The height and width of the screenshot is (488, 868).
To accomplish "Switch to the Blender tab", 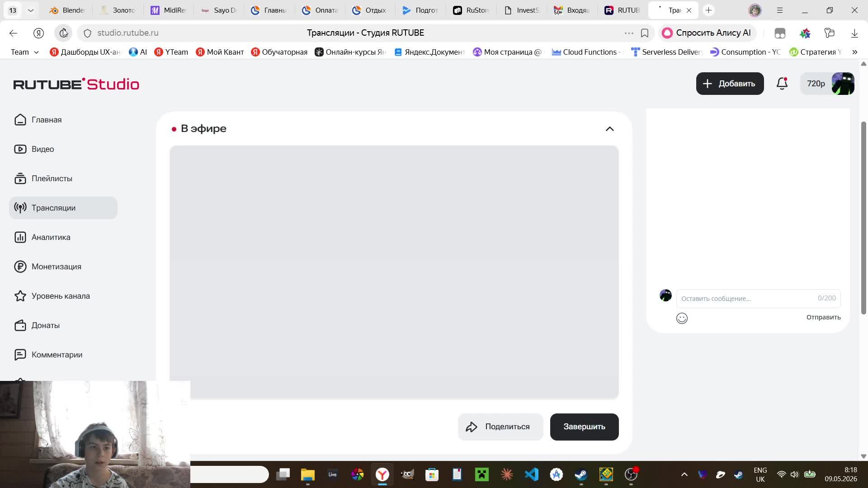I will point(67,10).
